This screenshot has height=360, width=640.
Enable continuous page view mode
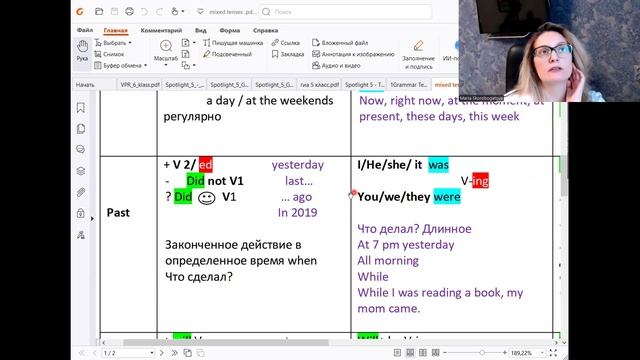click(x=410, y=353)
